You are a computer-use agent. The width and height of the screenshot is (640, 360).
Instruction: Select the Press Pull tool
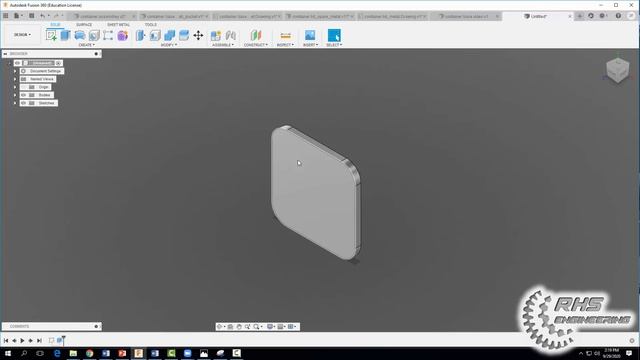[x=140, y=36]
